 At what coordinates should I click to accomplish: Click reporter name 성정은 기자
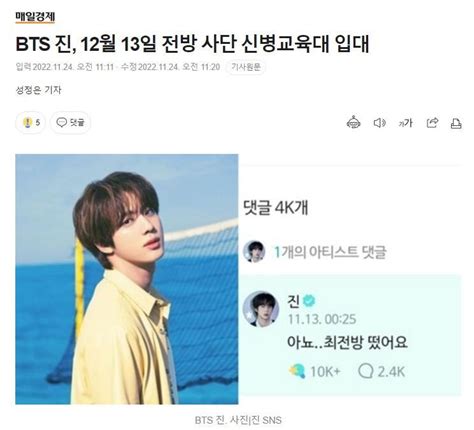[x=38, y=90]
